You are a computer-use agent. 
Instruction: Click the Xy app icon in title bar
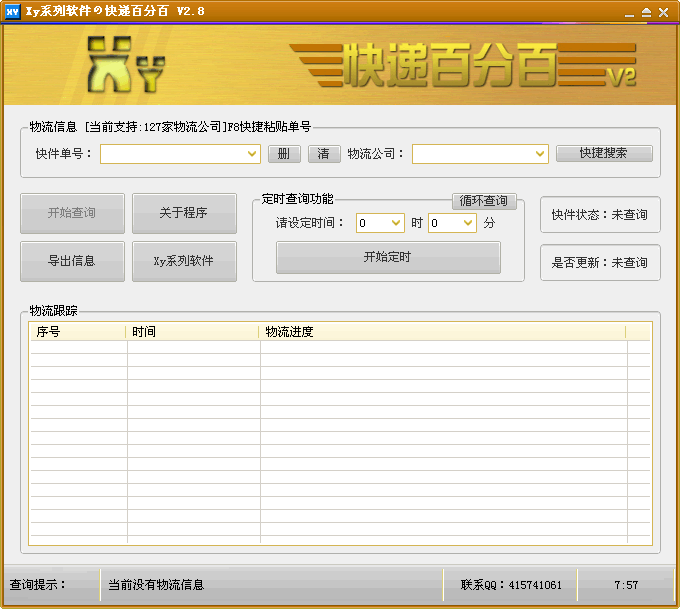click(x=13, y=11)
